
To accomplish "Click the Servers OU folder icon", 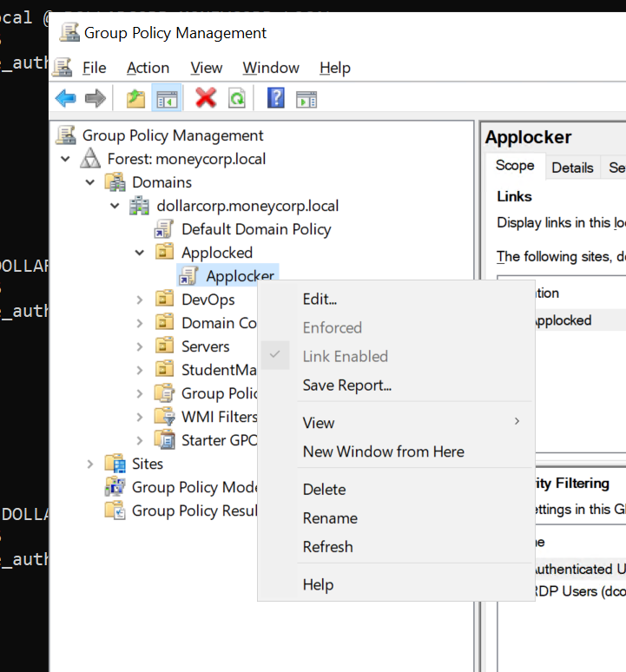I will pyautogui.click(x=164, y=346).
